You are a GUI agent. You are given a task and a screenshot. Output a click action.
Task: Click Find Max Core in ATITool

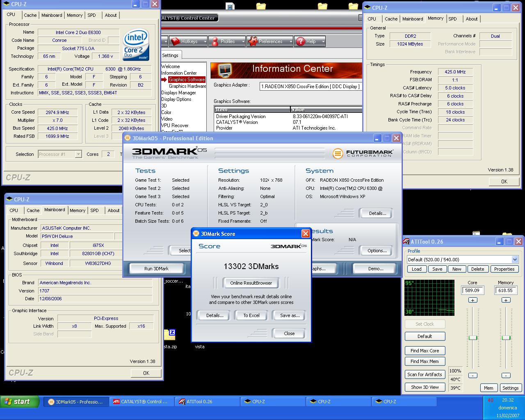425,351
